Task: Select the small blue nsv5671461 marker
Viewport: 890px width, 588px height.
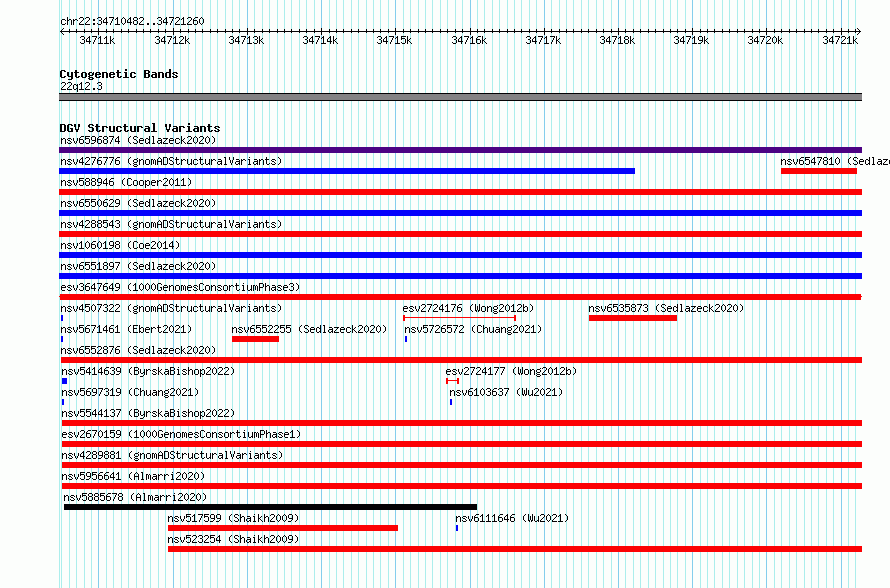Action: coord(62,339)
